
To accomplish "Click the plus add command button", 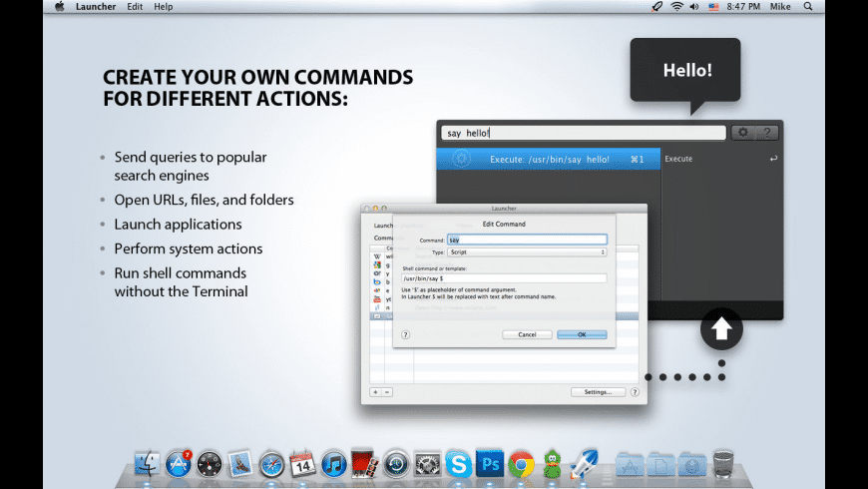I will tap(375, 392).
